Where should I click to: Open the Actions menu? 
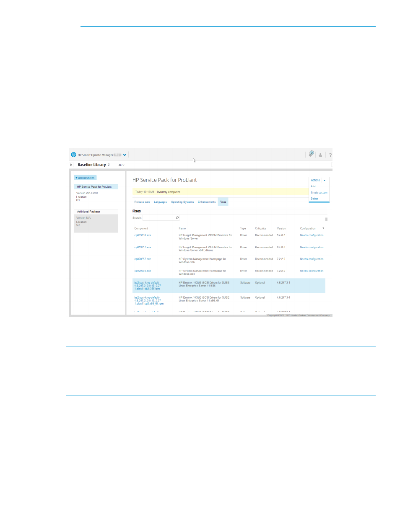click(315, 180)
